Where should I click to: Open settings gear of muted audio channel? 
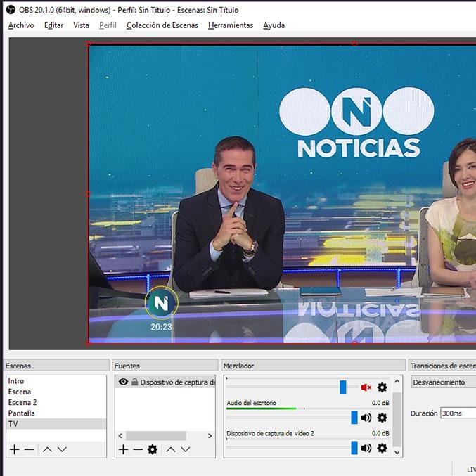point(382,387)
